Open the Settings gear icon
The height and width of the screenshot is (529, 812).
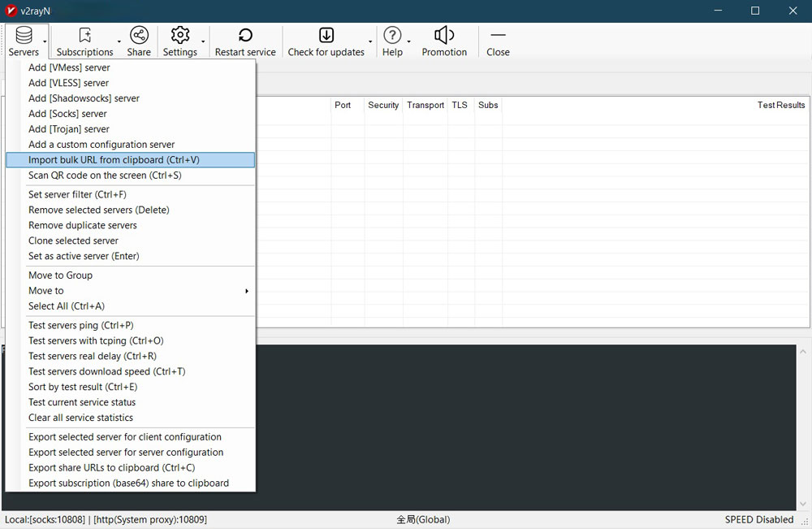[x=180, y=35]
